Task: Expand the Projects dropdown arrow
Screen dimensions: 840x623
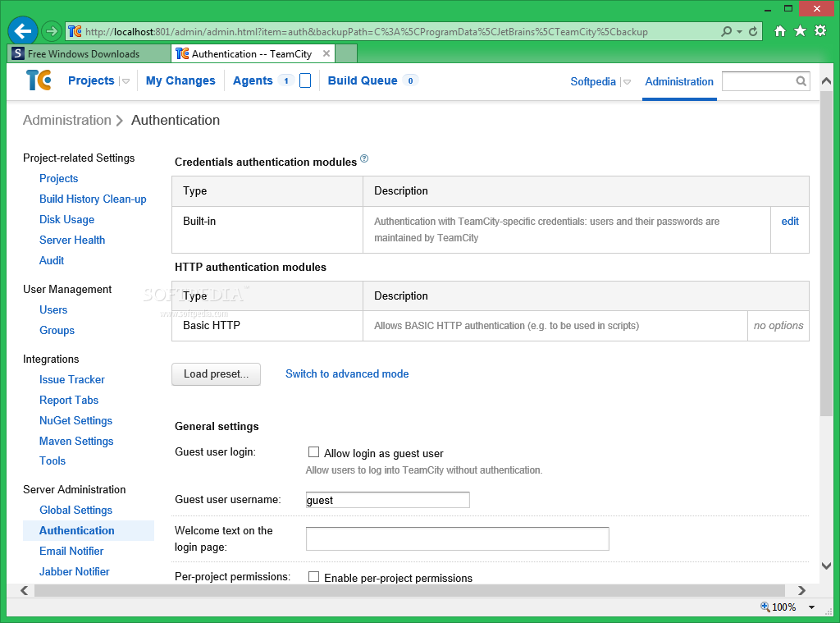Action: pyautogui.click(x=126, y=81)
